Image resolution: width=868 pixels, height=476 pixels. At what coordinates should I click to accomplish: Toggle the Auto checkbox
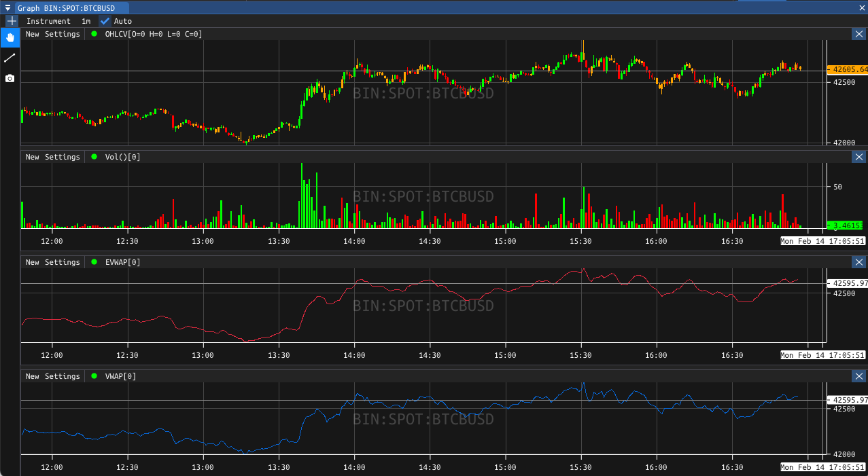pyautogui.click(x=105, y=21)
